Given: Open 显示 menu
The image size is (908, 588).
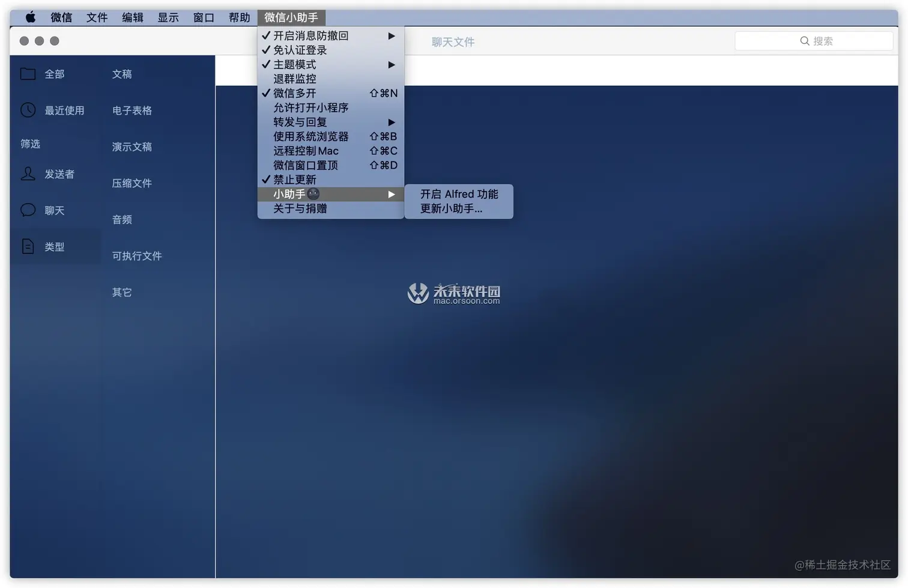Looking at the screenshot, I should pos(168,17).
